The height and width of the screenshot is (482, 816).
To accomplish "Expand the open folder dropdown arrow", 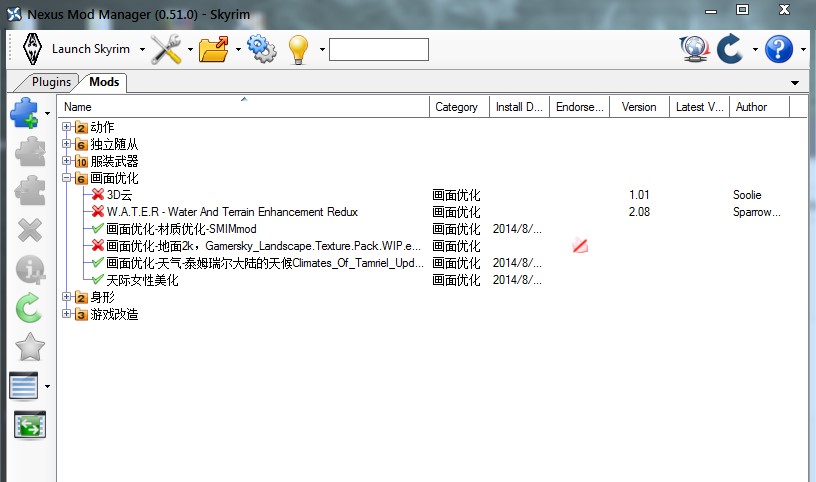I will pos(238,49).
